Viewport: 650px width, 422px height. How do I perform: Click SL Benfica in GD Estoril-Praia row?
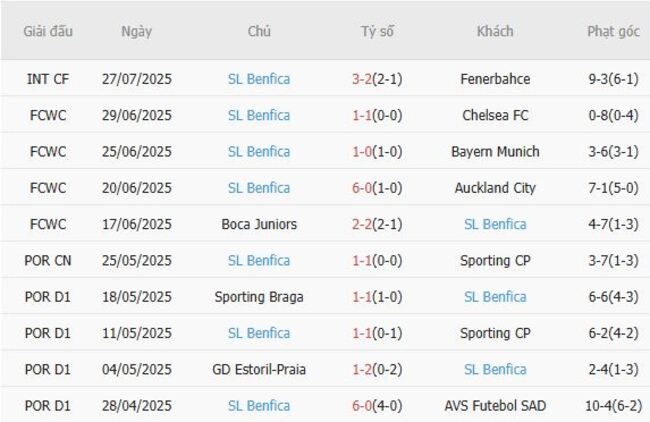tap(495, 369)
